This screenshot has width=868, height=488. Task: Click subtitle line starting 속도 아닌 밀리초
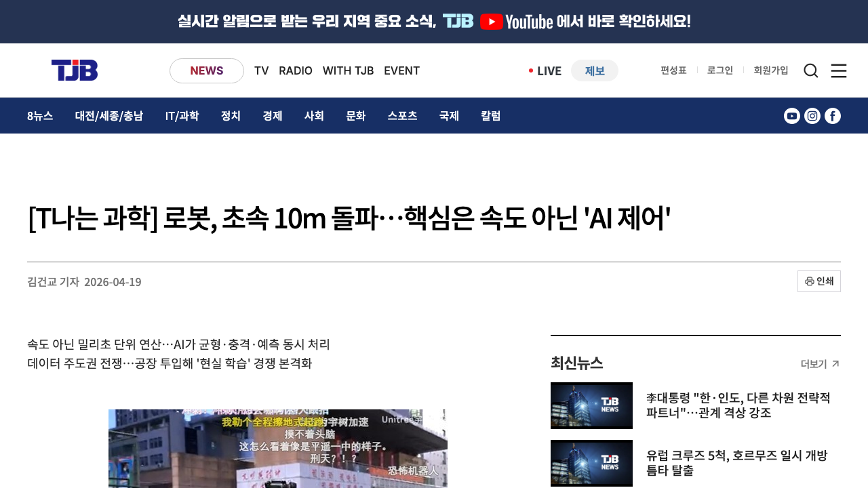[178, 344]
